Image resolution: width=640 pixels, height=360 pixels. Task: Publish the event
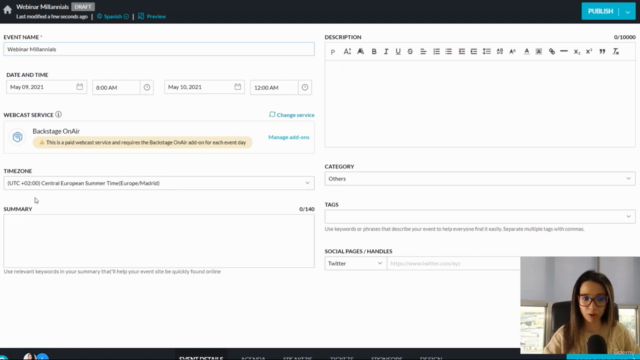(x=600, y=11)
